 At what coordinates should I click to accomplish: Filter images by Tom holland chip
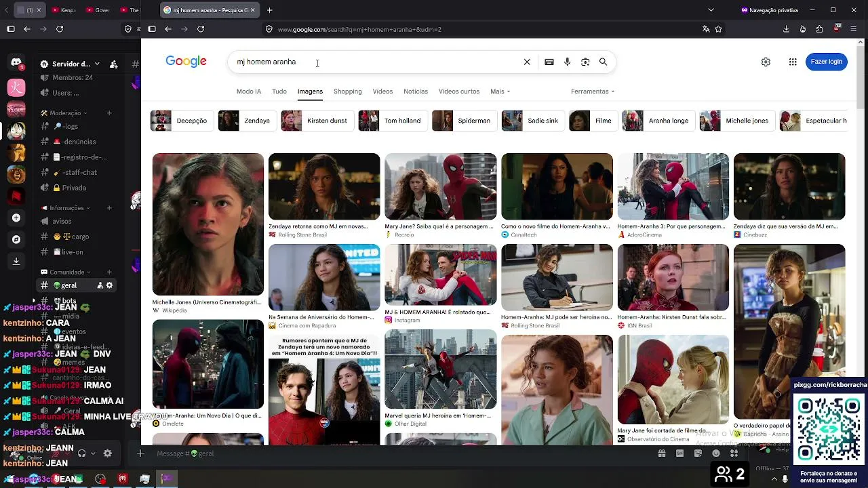tap(393, 121)
